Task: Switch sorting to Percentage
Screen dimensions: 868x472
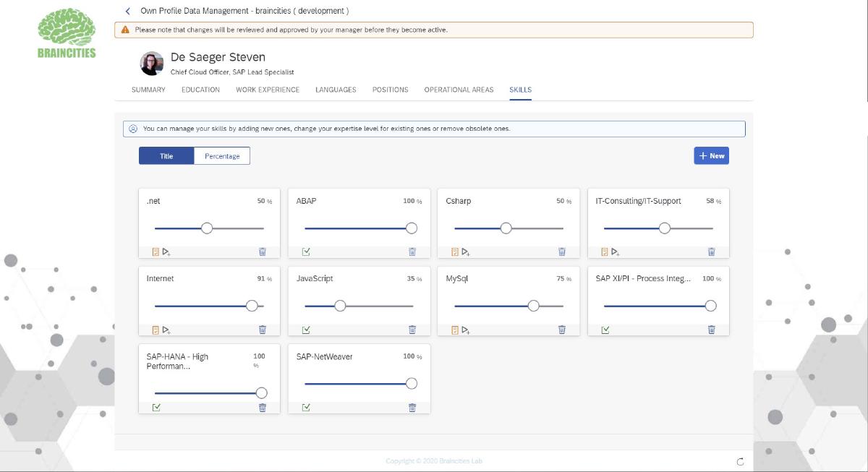Action: [222, 156]
